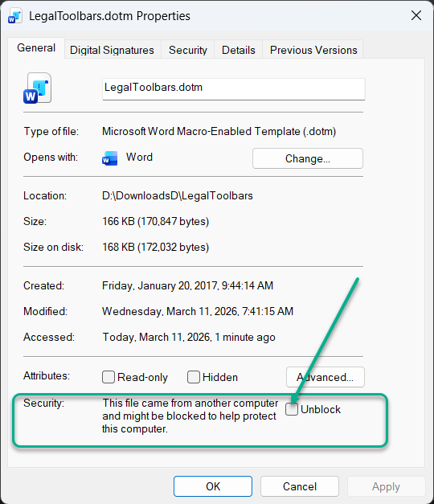Click the Word file icon in title bar
434x504 pixels.
(x=14, y=16)
